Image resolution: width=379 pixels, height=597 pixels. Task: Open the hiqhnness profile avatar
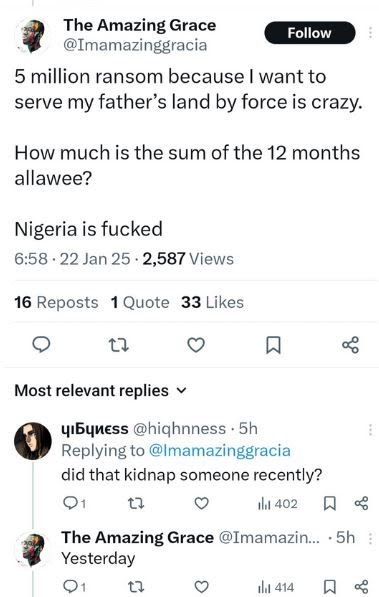tap(33, 441)
